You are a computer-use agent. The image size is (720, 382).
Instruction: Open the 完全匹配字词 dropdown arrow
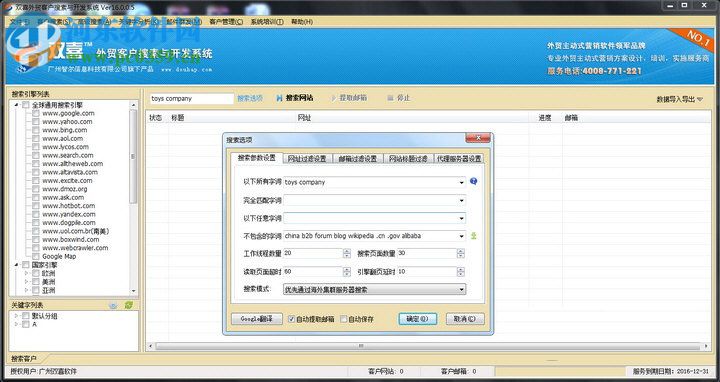(x=461, y=200)
